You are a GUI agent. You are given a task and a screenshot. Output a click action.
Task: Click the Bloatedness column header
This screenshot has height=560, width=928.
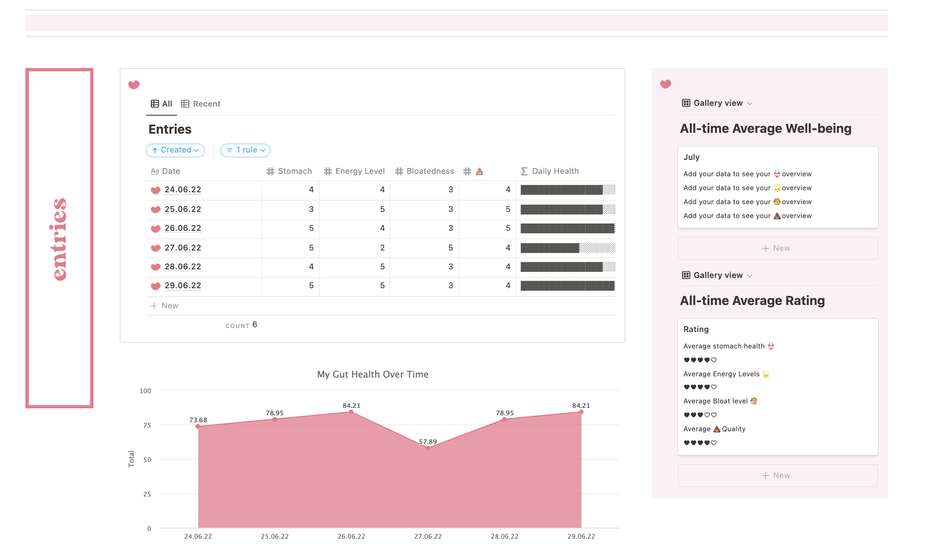pos(425,171)
